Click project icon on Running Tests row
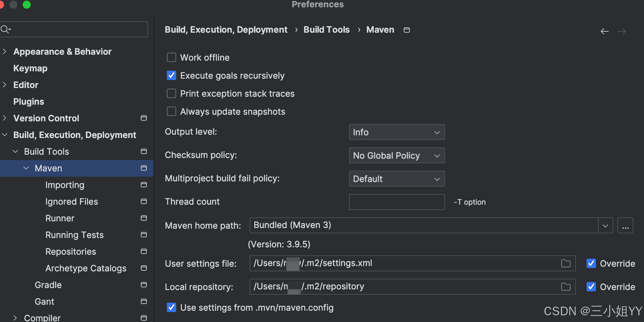This screenshot has height=322, width=644. coord(144,235)
